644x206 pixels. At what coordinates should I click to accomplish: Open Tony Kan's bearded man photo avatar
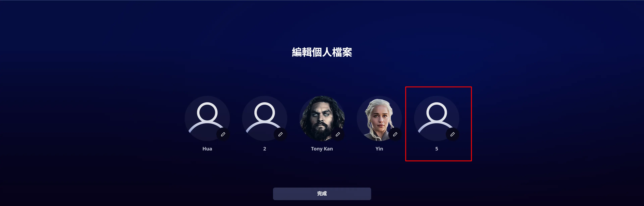point(322,118)
